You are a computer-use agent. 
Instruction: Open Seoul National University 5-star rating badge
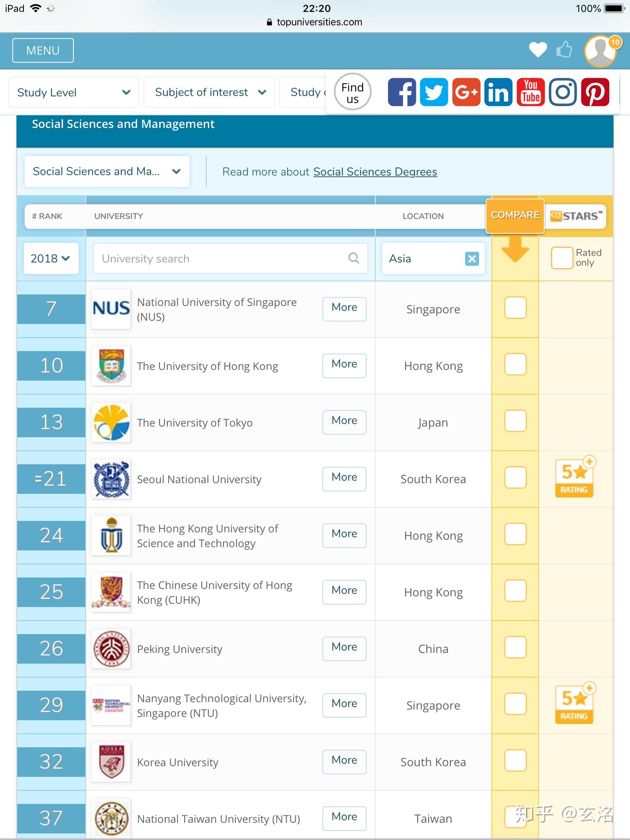pyautogui.click(x=575, y=477)
